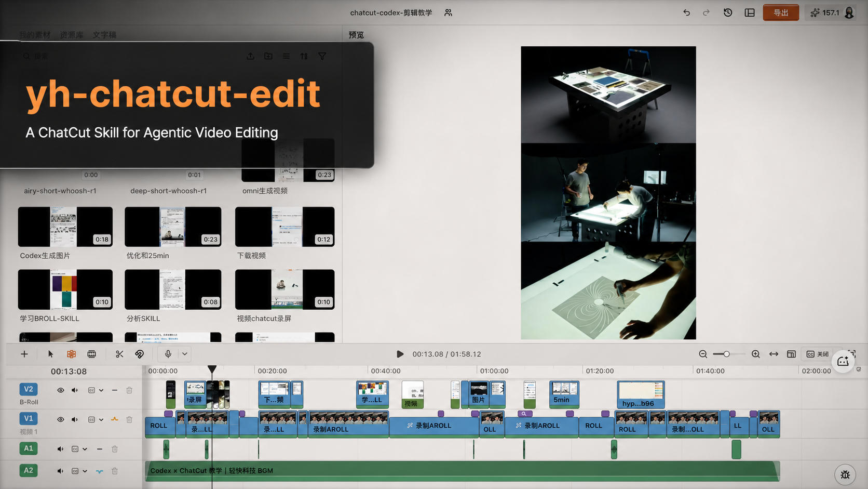Click the collaborators people icon beside project title
The height and width of the screenshot is (489, 868).
tap(448, 12)
